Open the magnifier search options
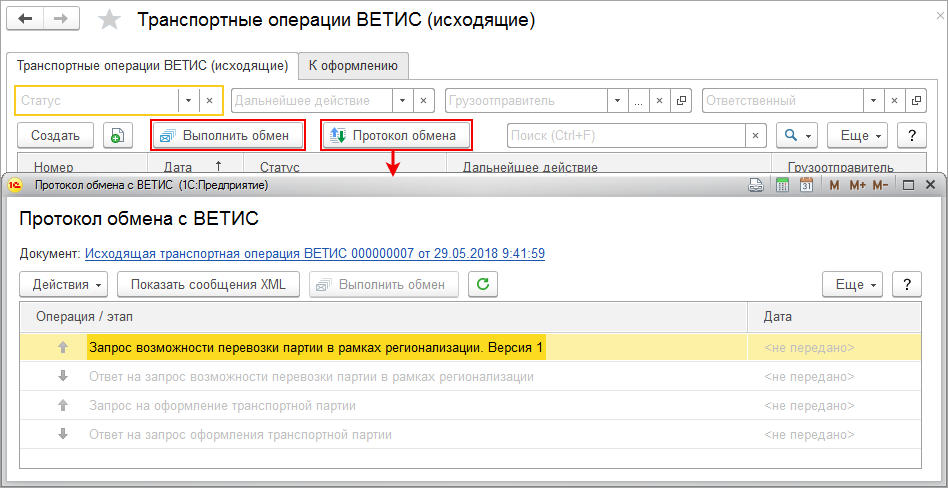The width and height of the screenshot is (948, 488). coord(797,135)
